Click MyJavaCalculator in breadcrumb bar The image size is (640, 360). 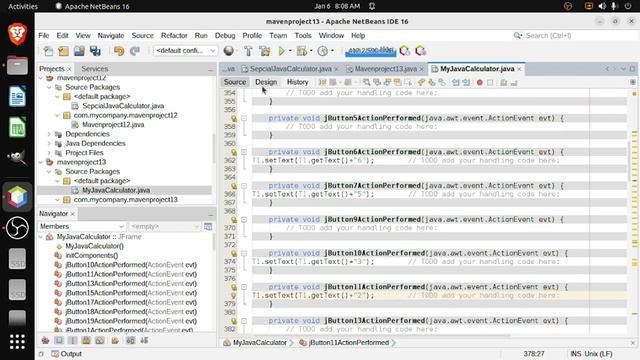259,343
